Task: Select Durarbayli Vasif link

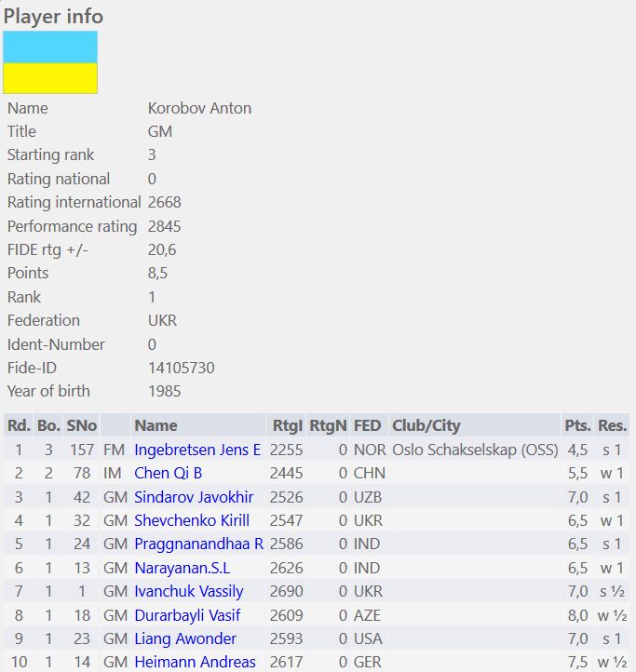Action: click(x=187, y=614)
